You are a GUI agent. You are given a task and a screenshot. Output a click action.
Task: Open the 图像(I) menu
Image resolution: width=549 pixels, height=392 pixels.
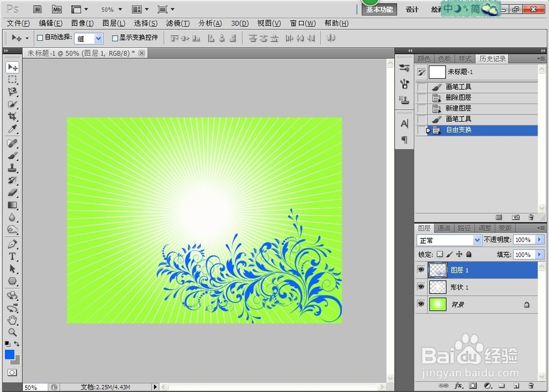82,24
